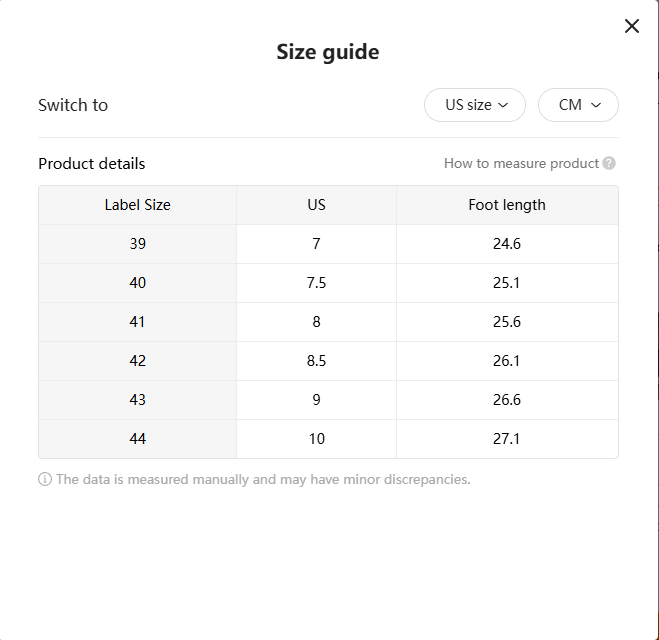Select label size 40 cell
Image resolution: width=659 pixels, height=640 pixels.
[x=138, y=283]
